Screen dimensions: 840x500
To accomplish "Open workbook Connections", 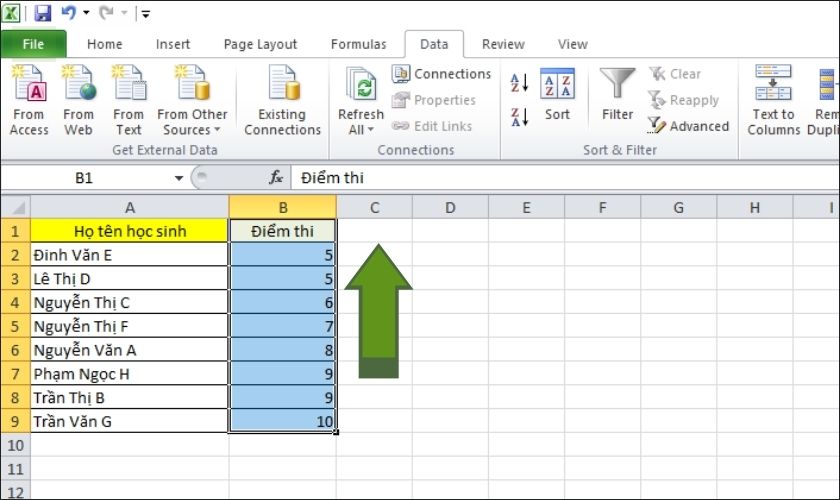I will (x=441, y=73).
